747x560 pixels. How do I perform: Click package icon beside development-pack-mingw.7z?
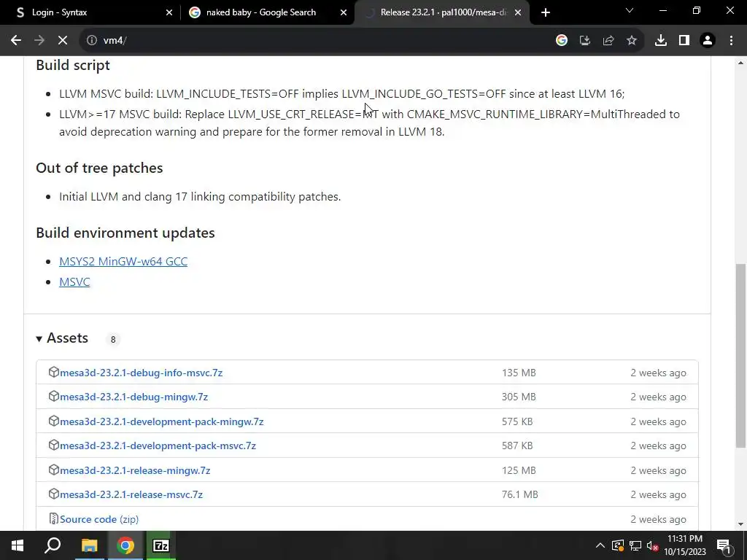[x=54, y=421]
